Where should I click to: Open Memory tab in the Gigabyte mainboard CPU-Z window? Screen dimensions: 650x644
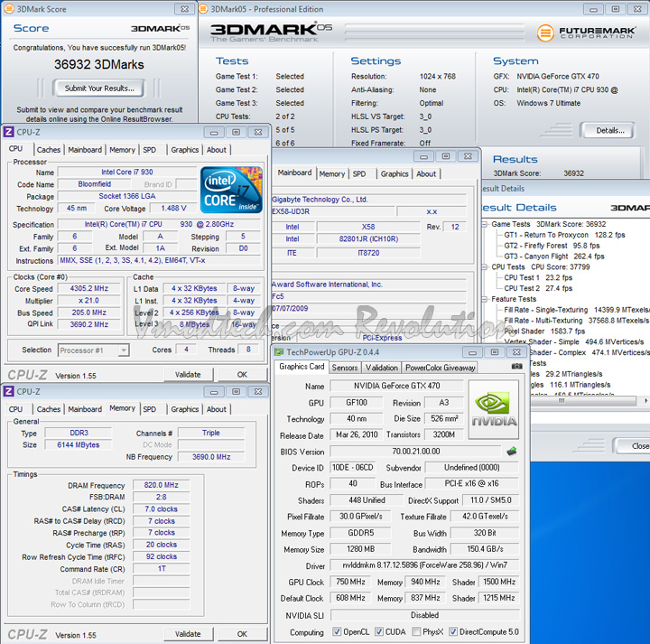[332, 173]
